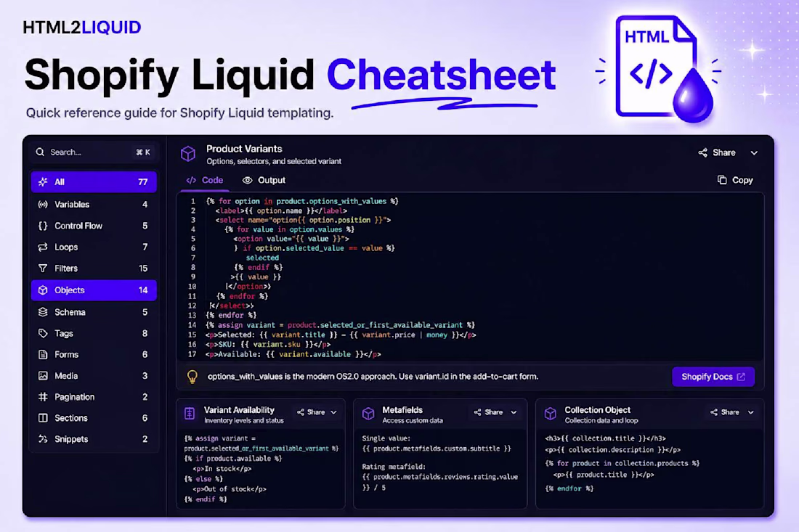This screenshot has width=799, height=532.
Task: Switch to the Output tab
Action: tap(264, 180)
